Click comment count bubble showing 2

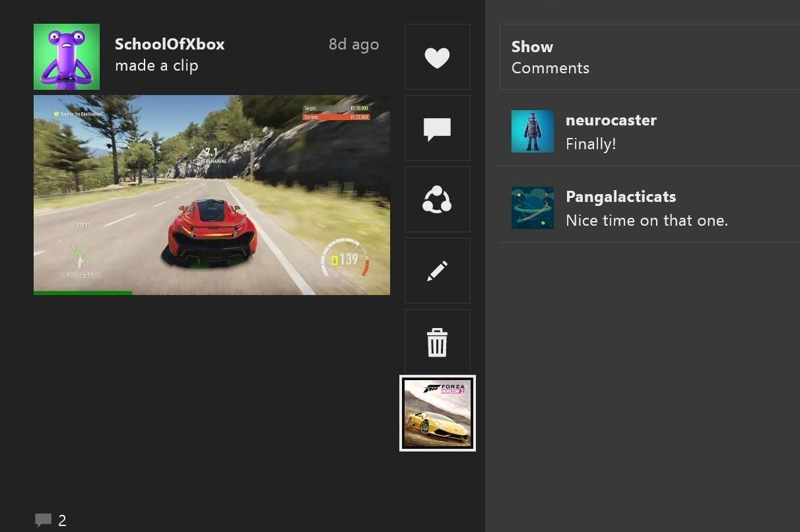tap(51, 520)
